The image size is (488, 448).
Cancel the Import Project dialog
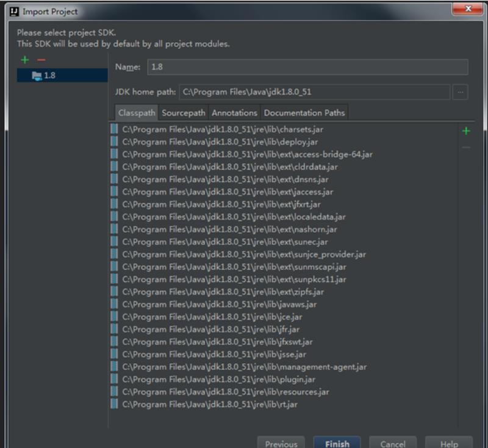click(393, 443)
